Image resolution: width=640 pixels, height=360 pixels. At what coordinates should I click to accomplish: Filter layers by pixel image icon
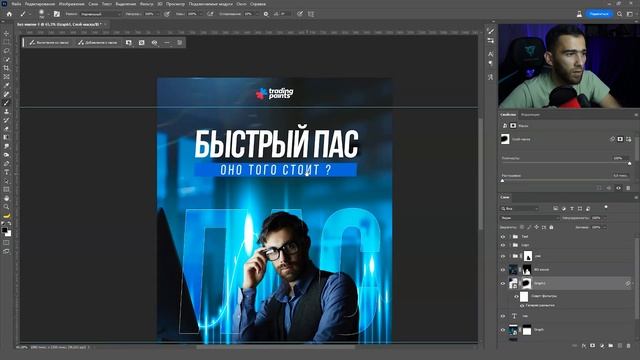[x=556, y=209]
